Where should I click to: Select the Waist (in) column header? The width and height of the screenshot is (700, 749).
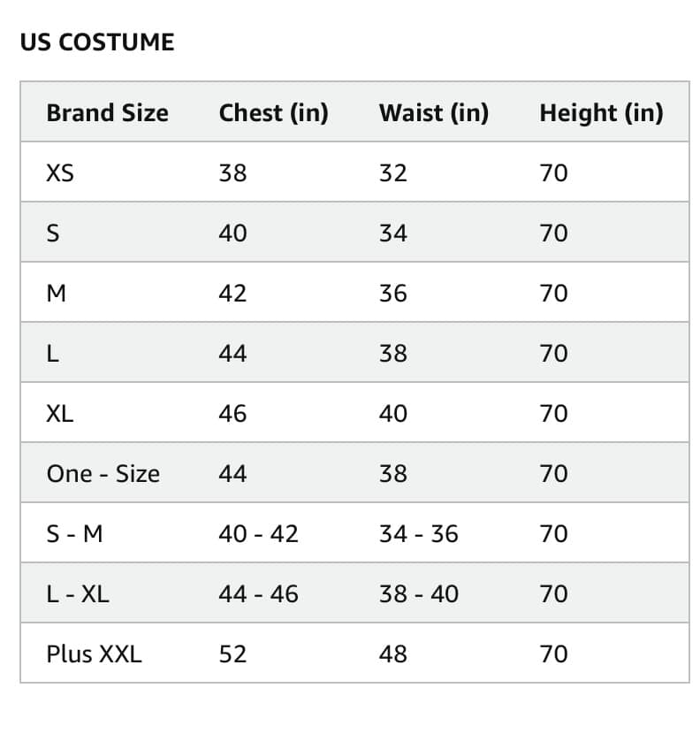pyautogui.click(x=434, y=113)
